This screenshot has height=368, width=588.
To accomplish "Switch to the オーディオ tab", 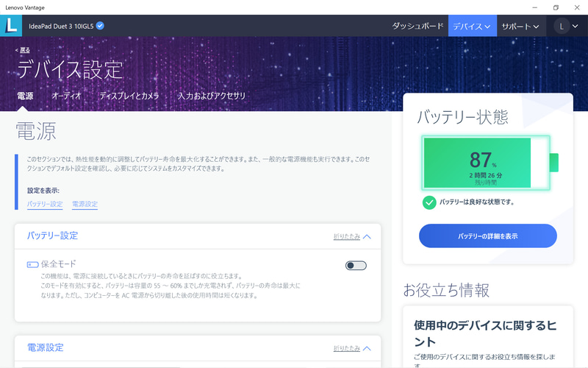I will tap(66, 96).
